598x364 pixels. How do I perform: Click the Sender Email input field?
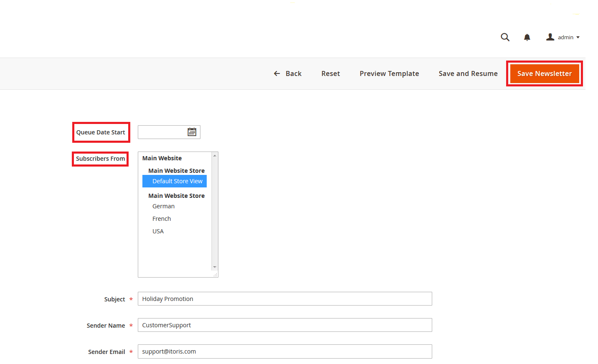coord(285,351)
